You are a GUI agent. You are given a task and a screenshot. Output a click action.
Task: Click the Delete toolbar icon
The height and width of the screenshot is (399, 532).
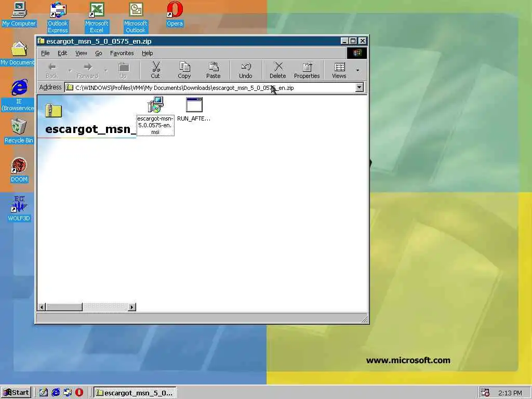278,70
